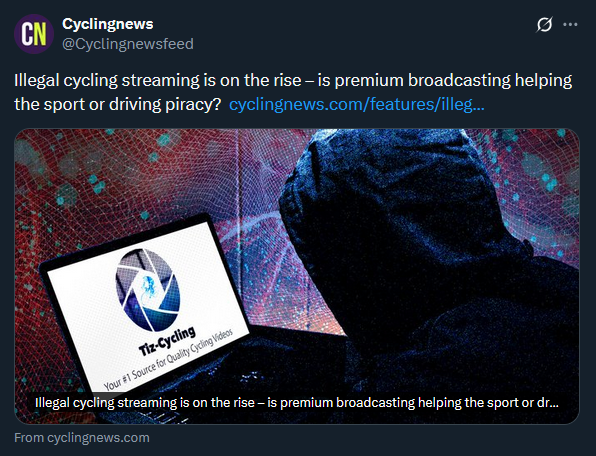This screenshot has height=456, width=596.
Task: Click the 'the sport or driving piracy?' text
Action: pos(117,104)
